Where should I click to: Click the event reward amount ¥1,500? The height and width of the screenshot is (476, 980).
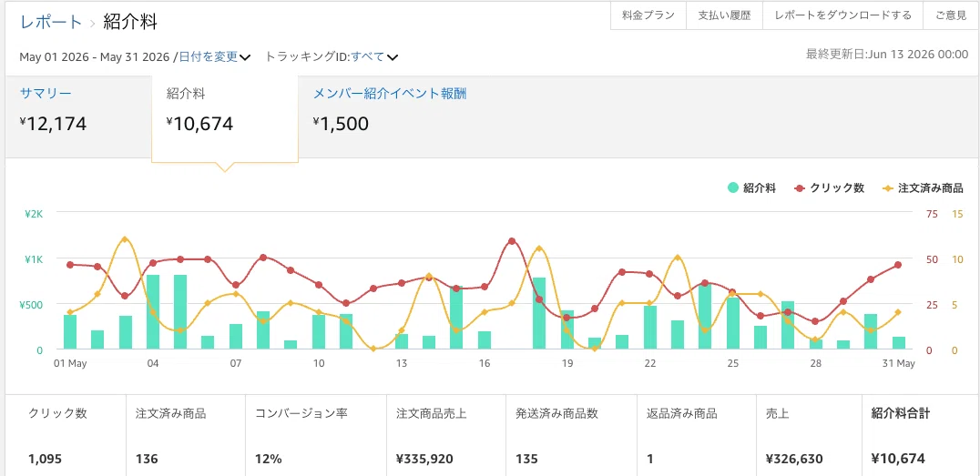tap(341, 124)
